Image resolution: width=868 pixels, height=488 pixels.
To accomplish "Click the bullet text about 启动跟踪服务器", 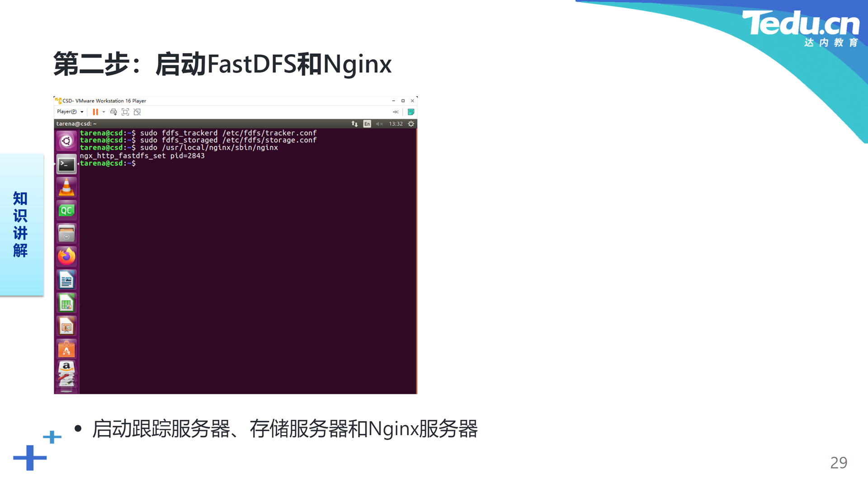I will point(285,429).
